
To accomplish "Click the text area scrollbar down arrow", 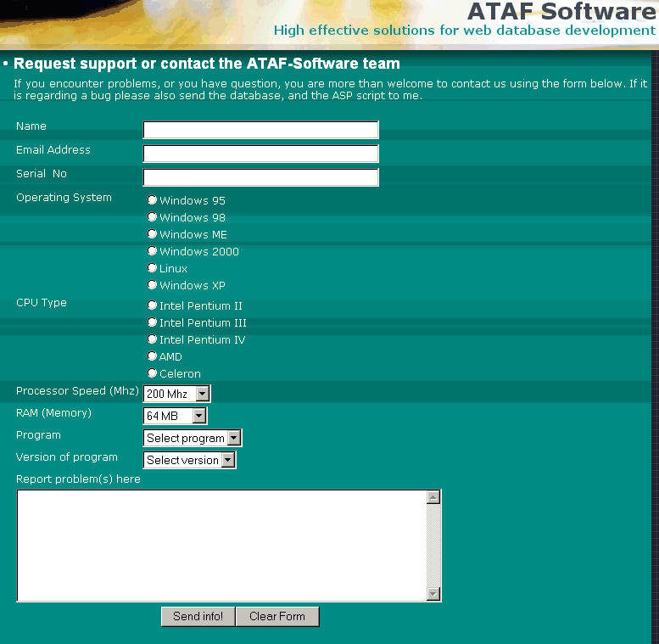I will [x=433, y=594].
